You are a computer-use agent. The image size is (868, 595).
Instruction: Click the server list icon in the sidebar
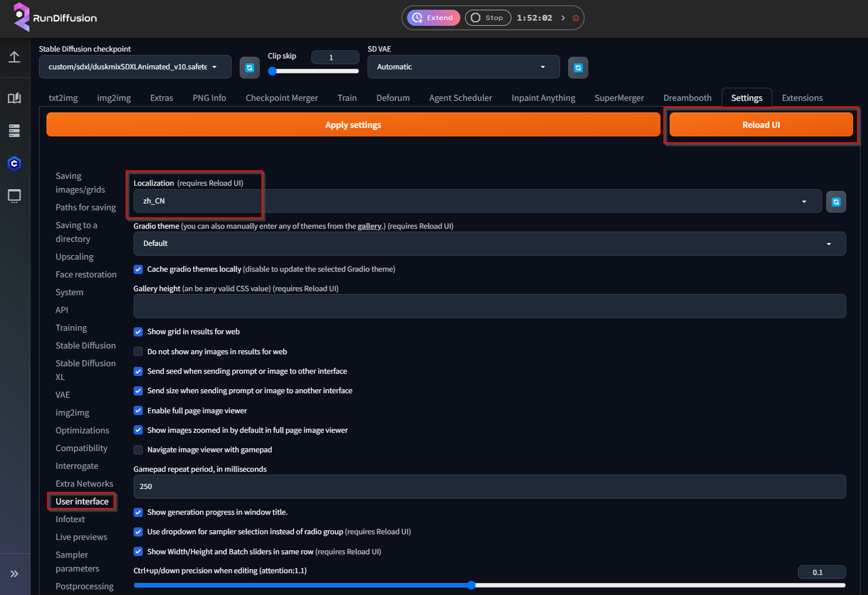tap(14, 131)
